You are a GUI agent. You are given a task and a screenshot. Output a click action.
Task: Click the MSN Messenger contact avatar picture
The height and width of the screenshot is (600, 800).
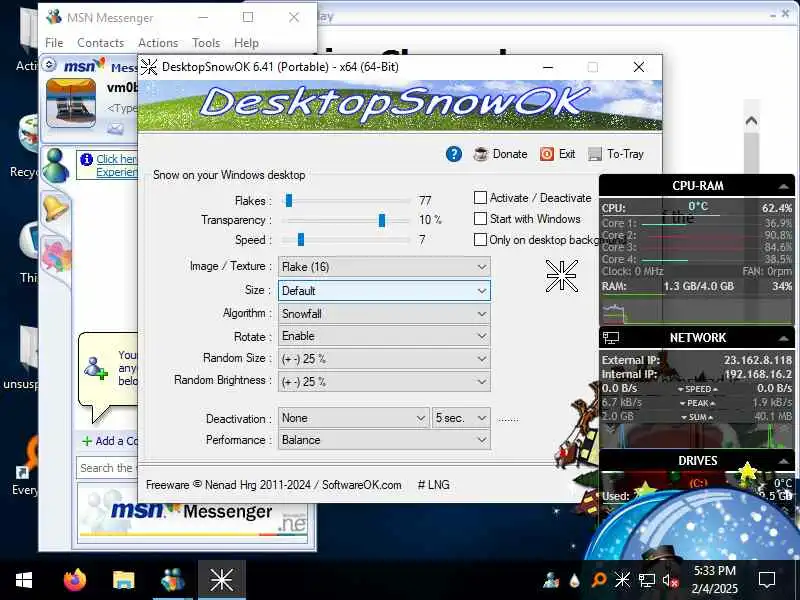(71, 103)
